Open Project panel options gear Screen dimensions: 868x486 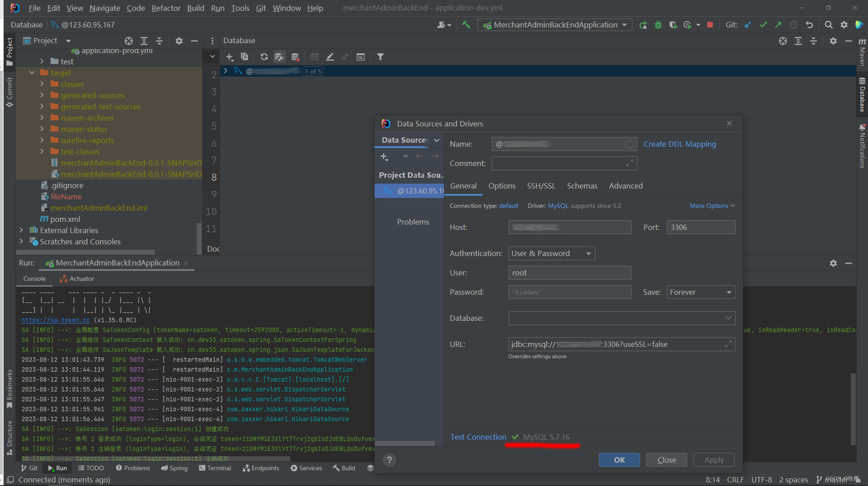coord(179,41)
